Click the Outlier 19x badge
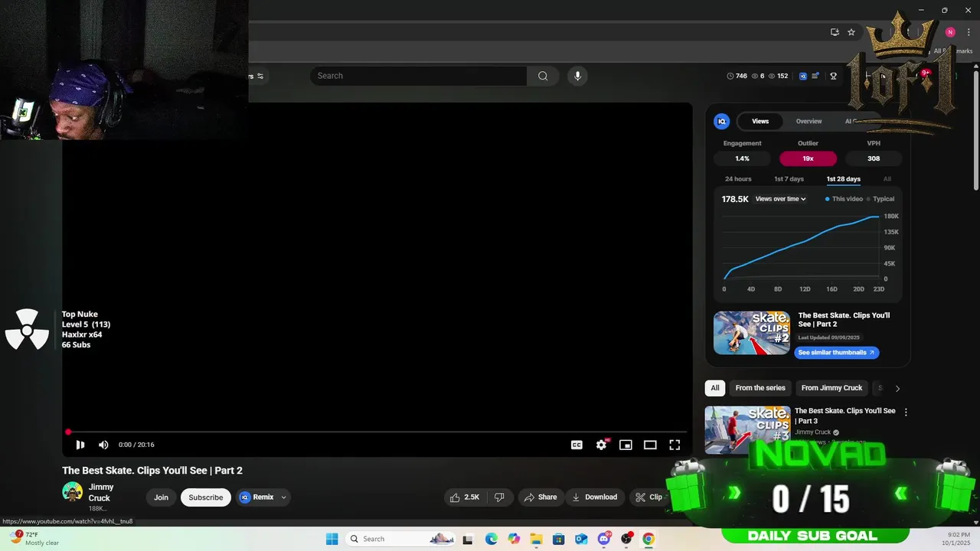Image resolution: width=980 pixels, height=551 pixels. coord(808,158)
